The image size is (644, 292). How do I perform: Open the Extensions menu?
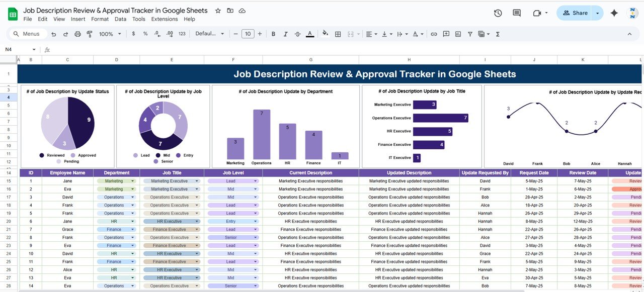(164, 19)
